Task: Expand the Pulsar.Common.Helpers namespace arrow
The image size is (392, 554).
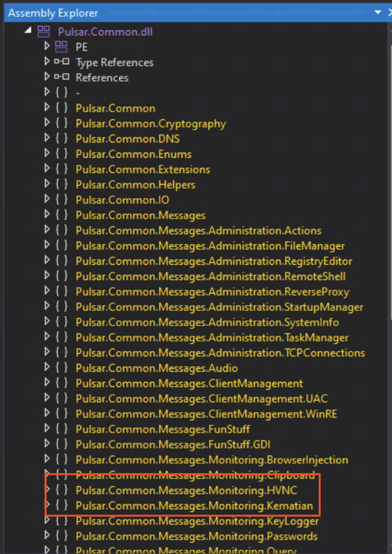Action: [x=47, y=183]
